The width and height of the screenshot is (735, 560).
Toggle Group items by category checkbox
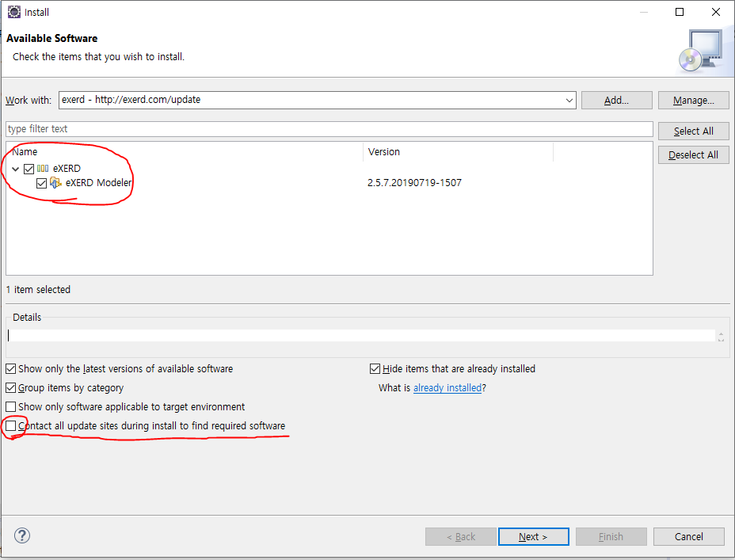click(x=11, y=387)
